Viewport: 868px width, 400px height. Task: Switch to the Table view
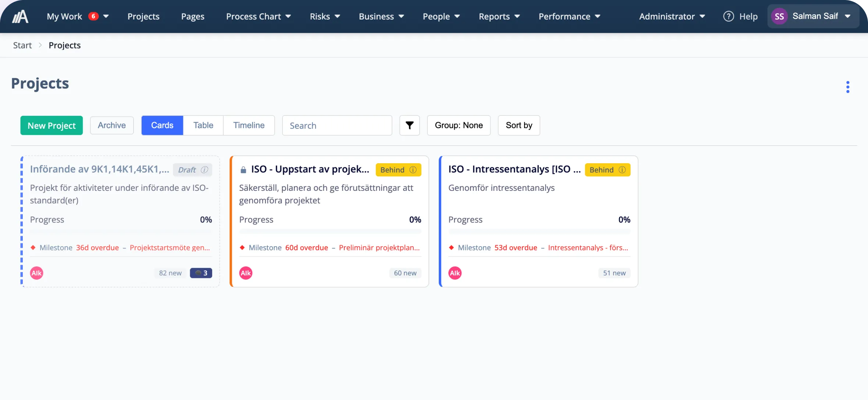click(203, 125)
